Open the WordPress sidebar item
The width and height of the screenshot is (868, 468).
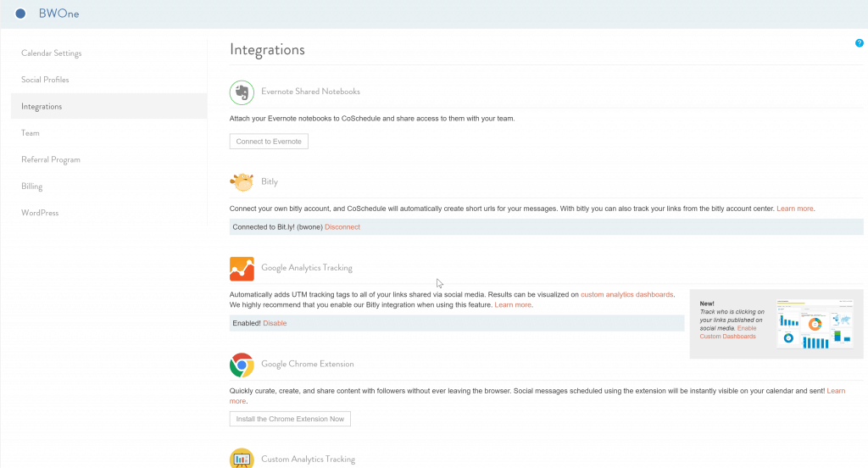tap(40, 213)
